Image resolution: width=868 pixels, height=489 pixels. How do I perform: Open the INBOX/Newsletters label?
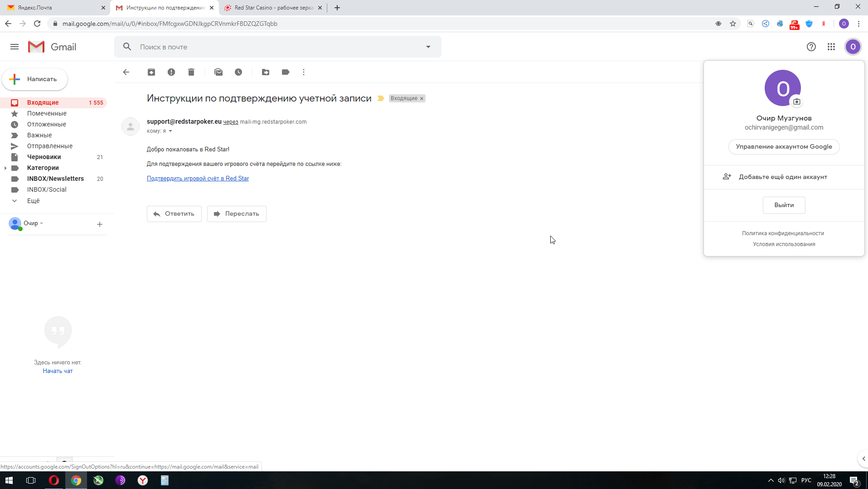pyautogui.click(x=53, y=179)
